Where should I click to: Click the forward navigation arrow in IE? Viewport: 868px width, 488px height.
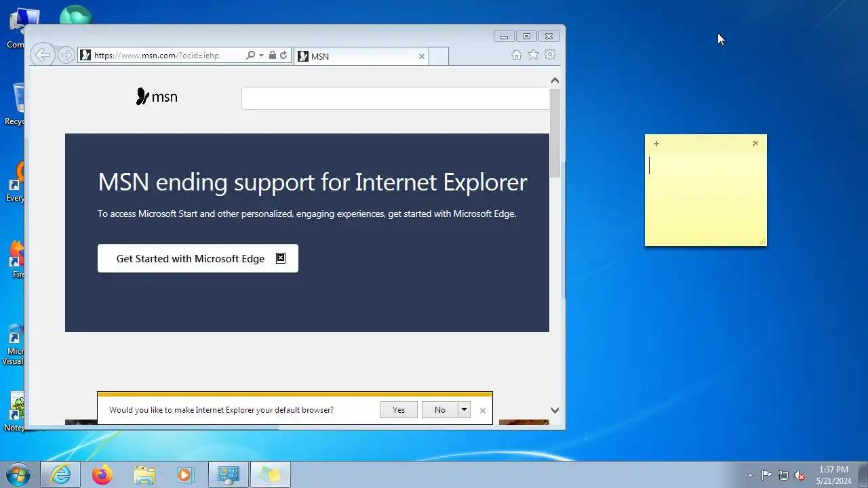(66, 56)
